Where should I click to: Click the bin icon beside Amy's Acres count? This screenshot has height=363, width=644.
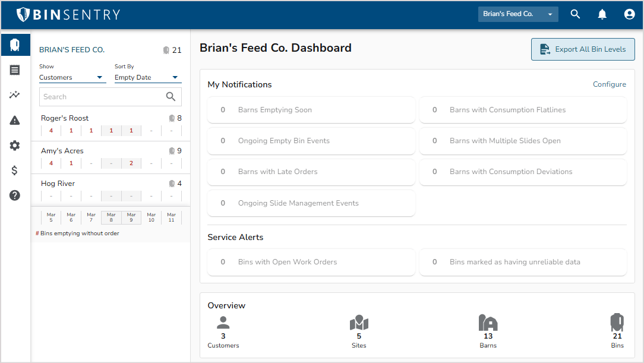pyautogui.click(x=172, y=151)
